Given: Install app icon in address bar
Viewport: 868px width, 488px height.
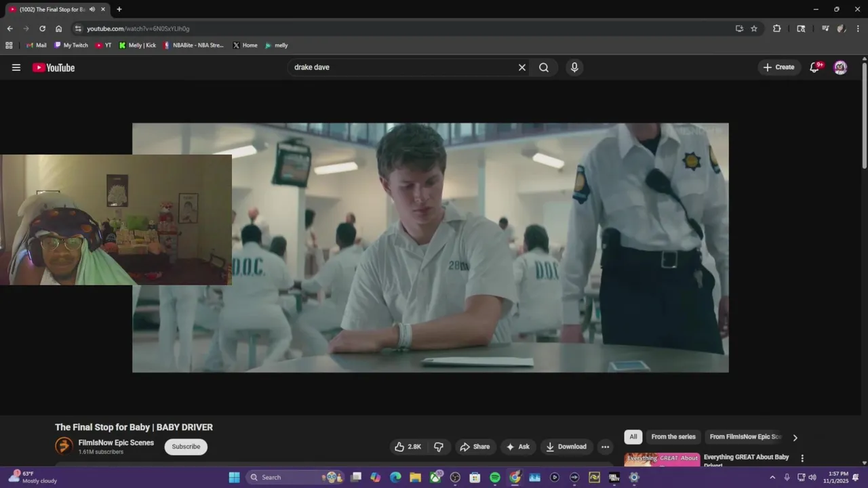Looking at the screenshot, I should click(739, 28).
